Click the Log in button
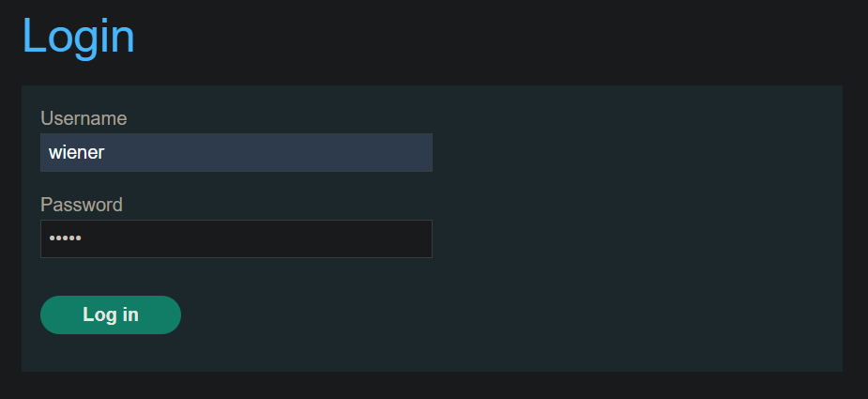The height and width of the screenshot is (399, 868). click(x=111, y=315)
